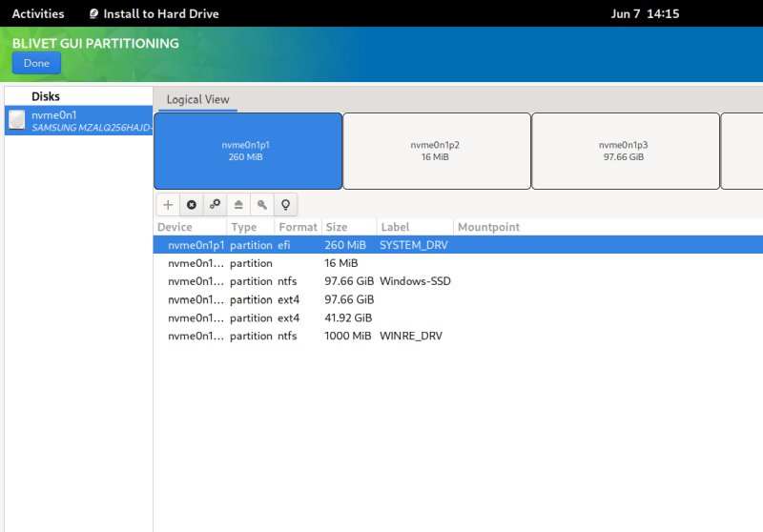Screen dimensions: 763x532
Task: Click the delete selected device icon
Action: point(191,204)
